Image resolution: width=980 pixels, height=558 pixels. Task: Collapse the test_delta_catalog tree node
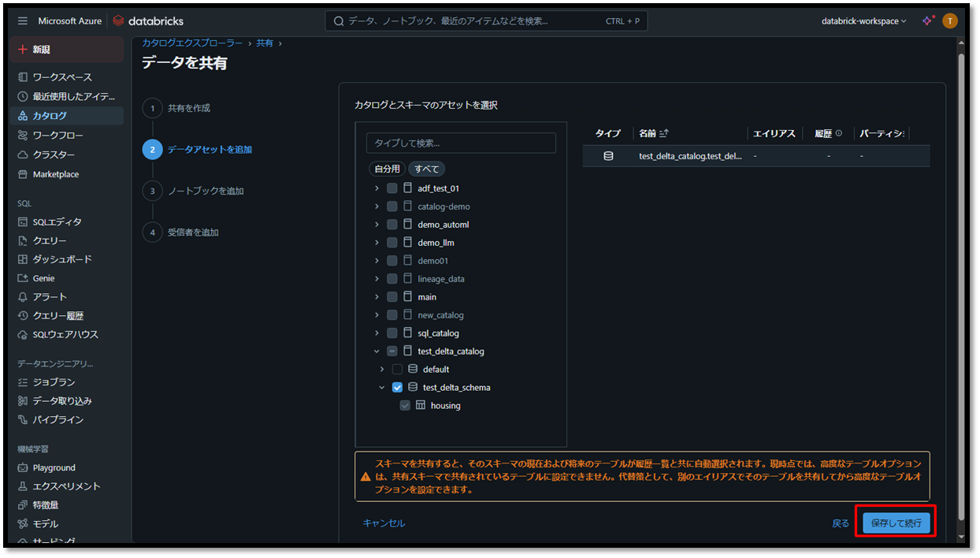[x=377, y=352]
